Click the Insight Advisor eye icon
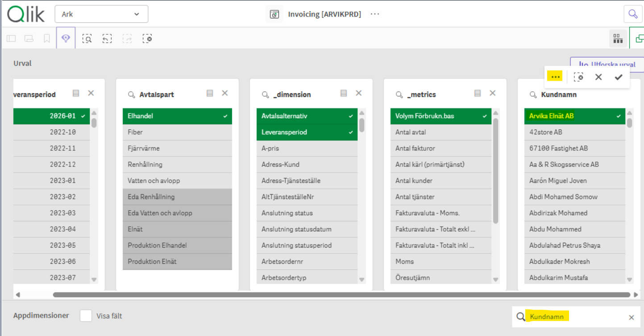The width and height of the screenshot is (644, 336). pyautogui.click(x=66, y=38)
